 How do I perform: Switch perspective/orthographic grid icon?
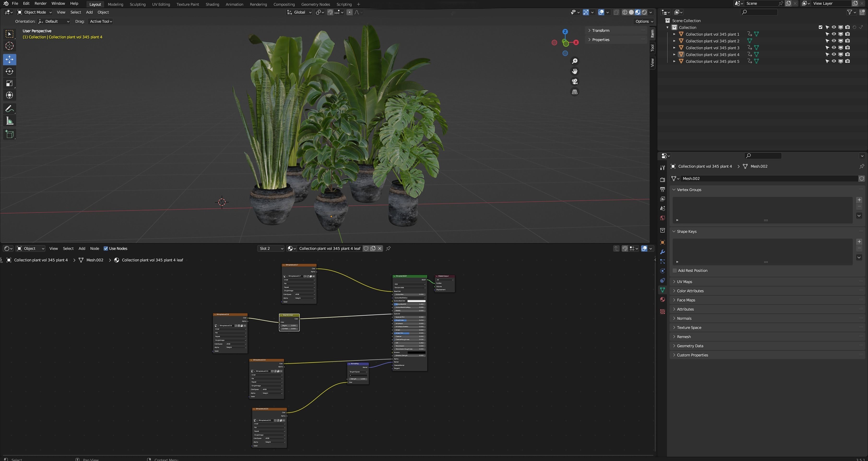[574, 92]
